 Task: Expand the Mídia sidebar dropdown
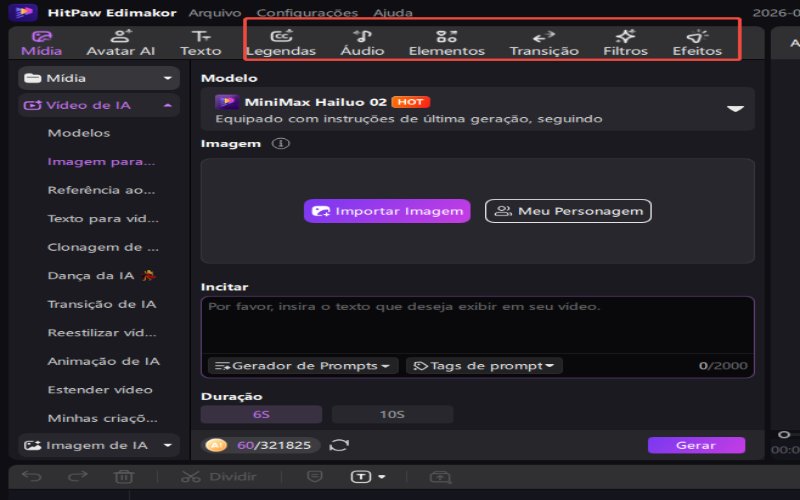[99, 78]
